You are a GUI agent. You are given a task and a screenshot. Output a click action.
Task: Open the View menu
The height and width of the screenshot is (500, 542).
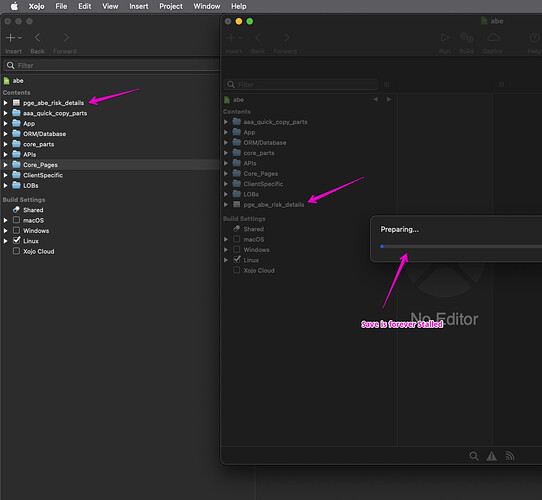coord(110,6)
